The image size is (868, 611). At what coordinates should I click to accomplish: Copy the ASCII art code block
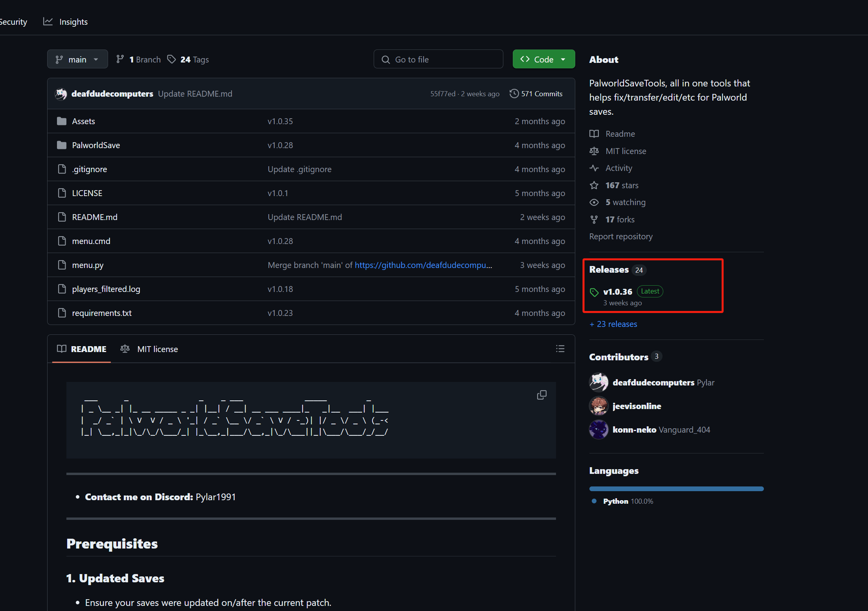tap(541, 395)
